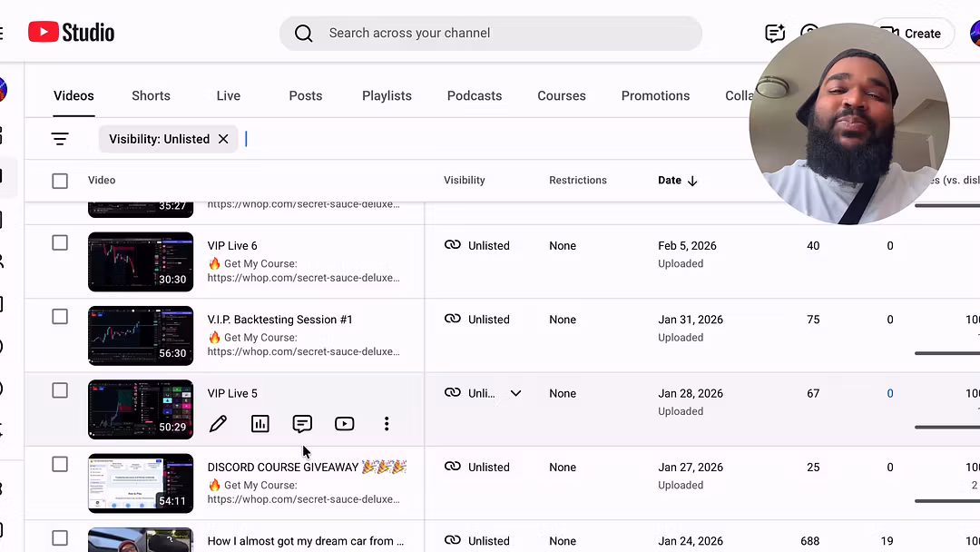Screen dimensions: 980x552
Task: Remove the Visibility: Unlisted filter chip
Action: tap(223, 139)
